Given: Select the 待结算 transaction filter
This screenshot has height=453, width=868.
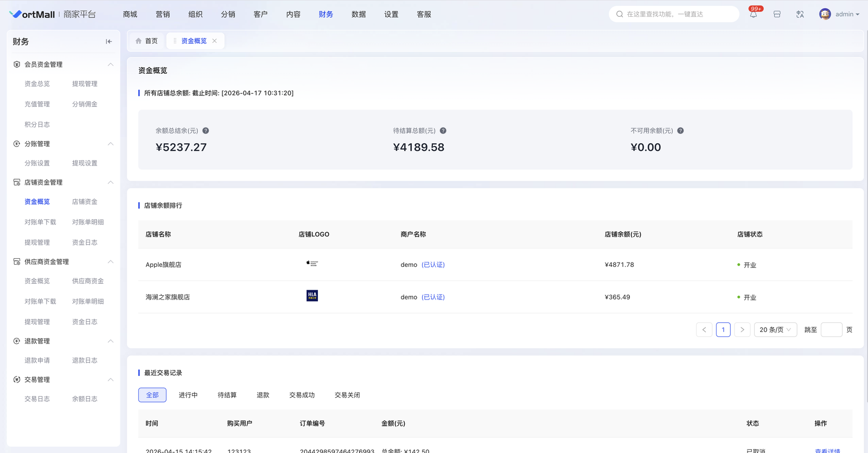Looking at the screenshot, I should [227, 395].
